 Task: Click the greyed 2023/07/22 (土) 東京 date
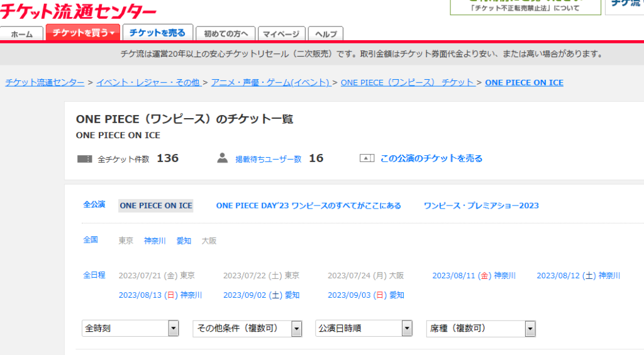tap(261, 276)
